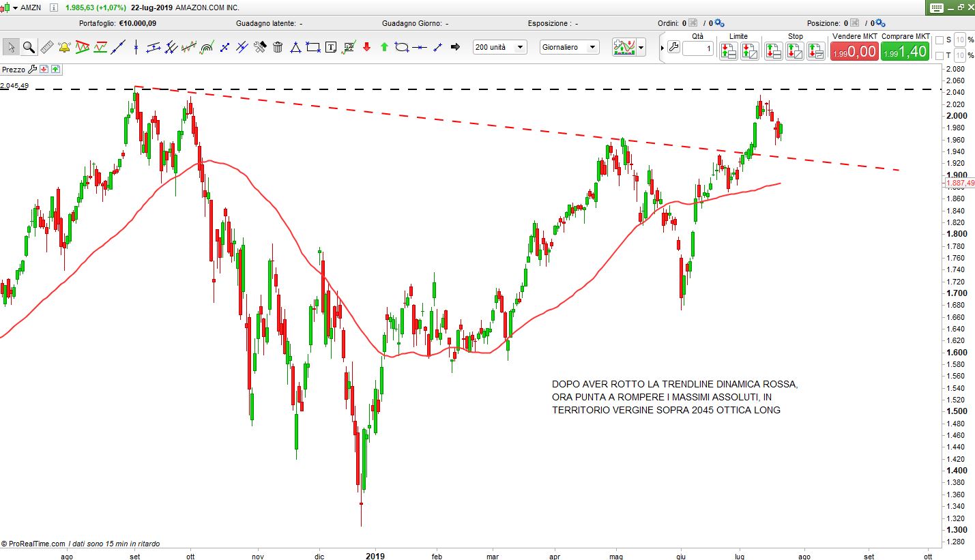Click the Prezzo panel label
This screenshot has height=560, width=975.
[x=14, y=70]
